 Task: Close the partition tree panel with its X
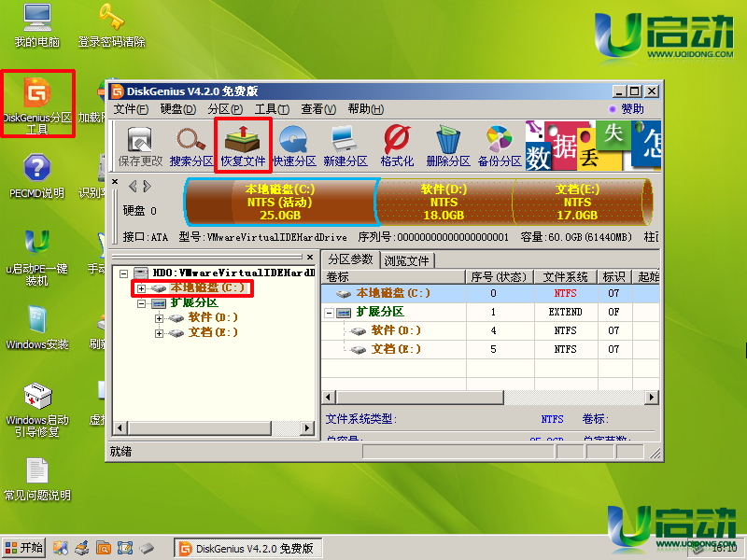pos(310,258)
